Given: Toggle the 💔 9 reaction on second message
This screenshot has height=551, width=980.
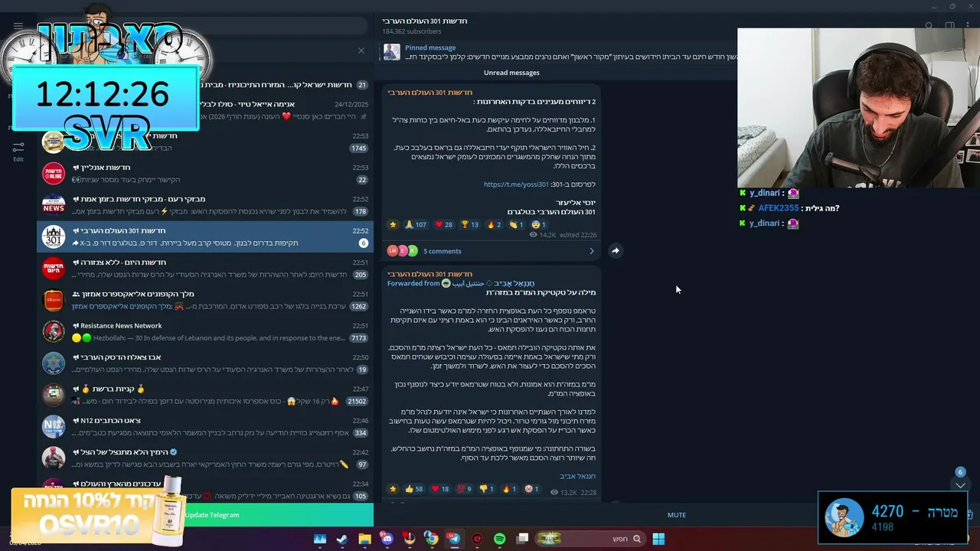Looking at the screenshot, I should pos(465,489).
